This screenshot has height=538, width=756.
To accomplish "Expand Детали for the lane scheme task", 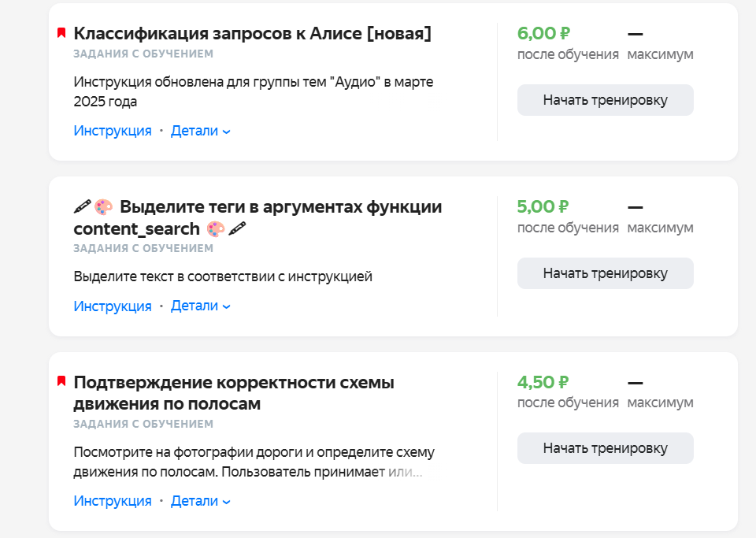I will point(200,501).
